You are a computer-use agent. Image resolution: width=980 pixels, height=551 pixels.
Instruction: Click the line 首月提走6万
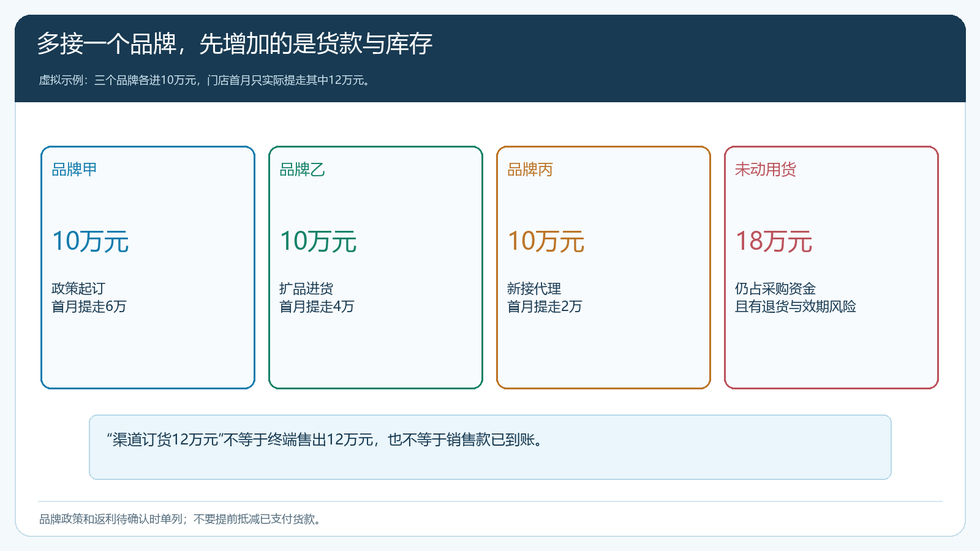[89, 307]
